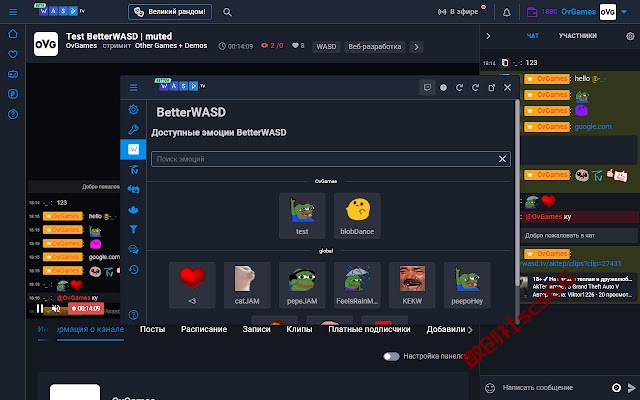640x400 pixels.
Task: Select the peepoHey emote
Action: point(467,285)
